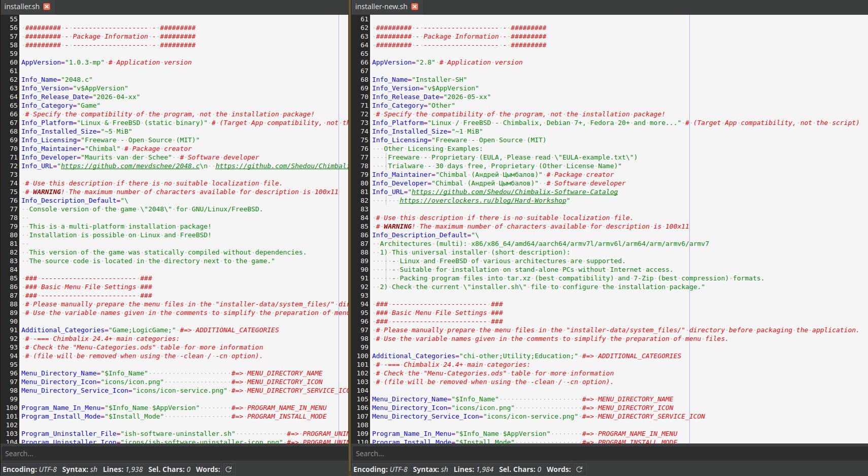Close the installer.sh tab

click(x=47, y=7)
